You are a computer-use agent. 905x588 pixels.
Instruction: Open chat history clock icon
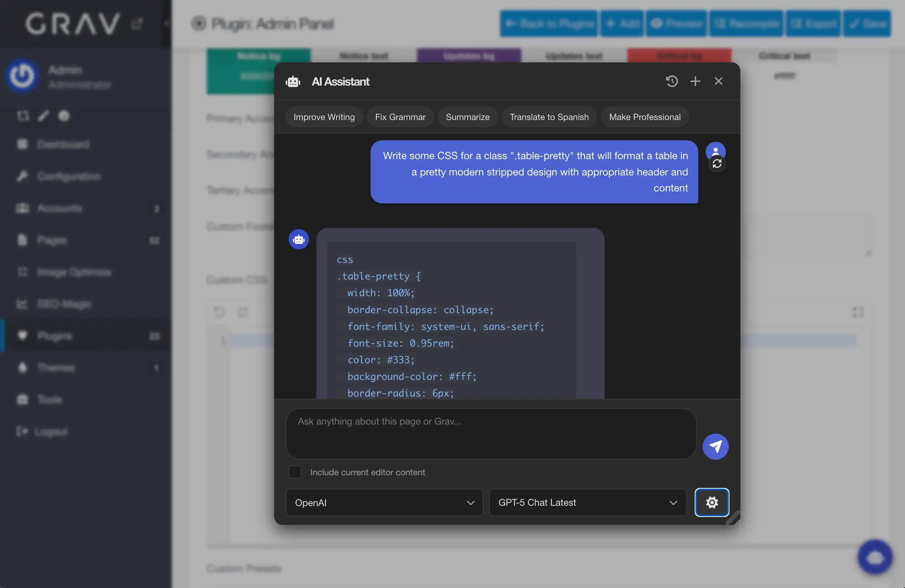(x=671, y=81)
